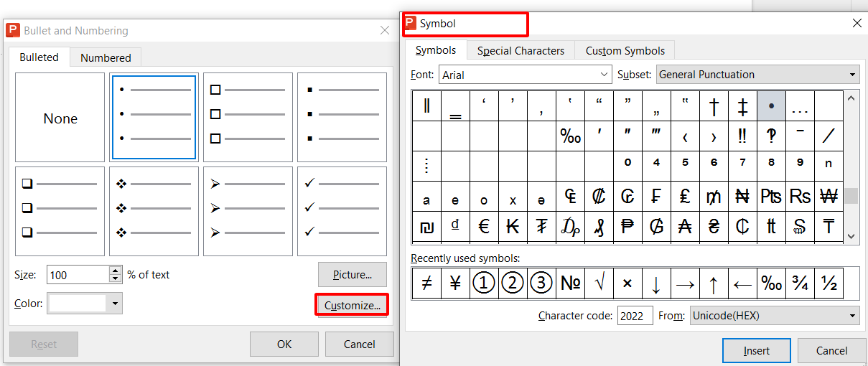Pick the circled number one symbol

[484, 283]
